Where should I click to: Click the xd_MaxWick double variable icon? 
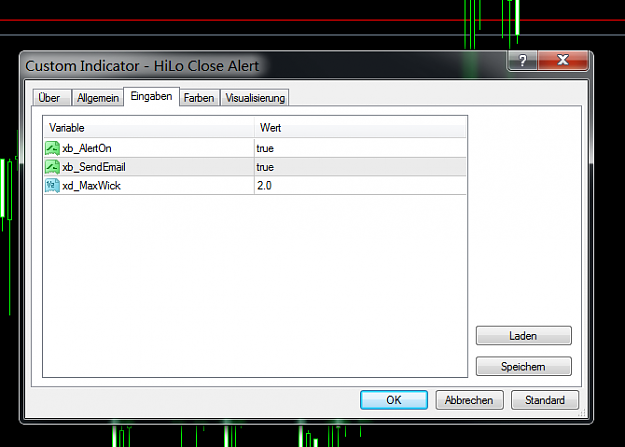click(x=52, y=185)
